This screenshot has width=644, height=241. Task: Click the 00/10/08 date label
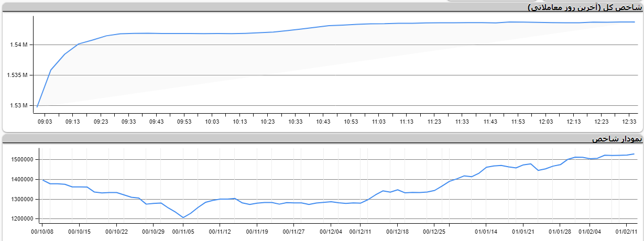(43, 231)
